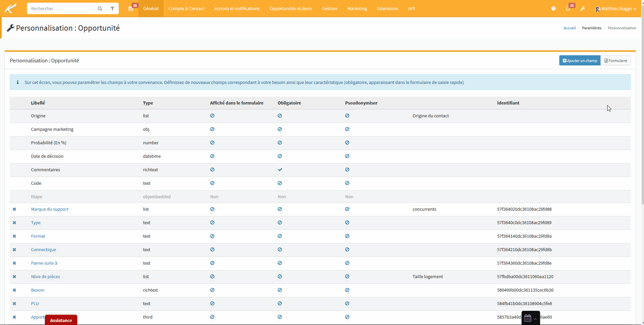The image size is (644, 325).
Task: Open the Matthias Buggo user dropdown
Action: [x=616, y=9]
